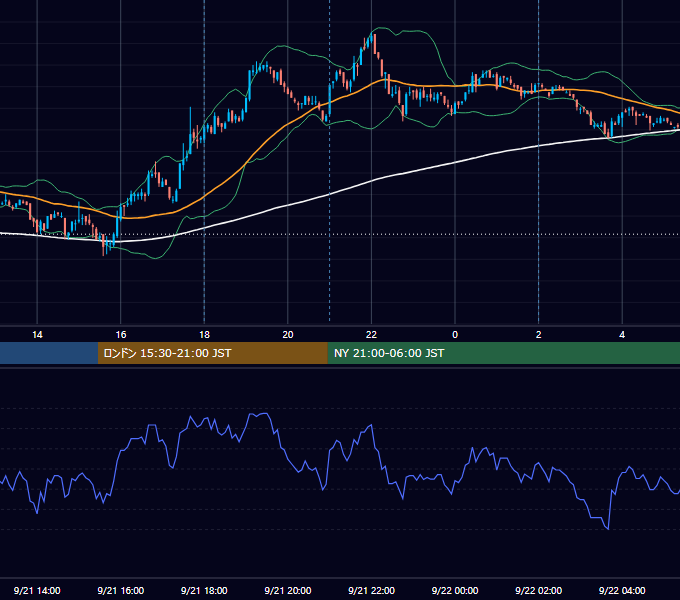Click the 9/22 04:00 label on indicator axis
The image size is (680, 600).
pos(622,590)
